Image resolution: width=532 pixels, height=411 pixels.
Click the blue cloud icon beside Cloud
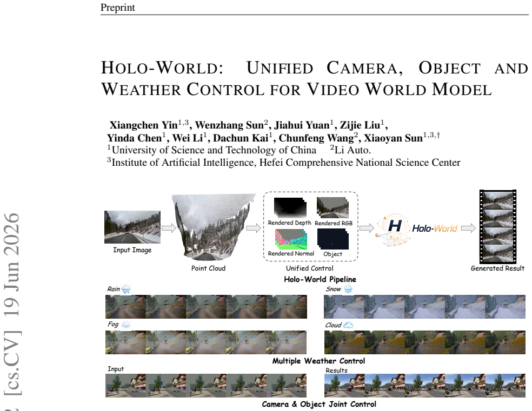click(x=348, y=325)
